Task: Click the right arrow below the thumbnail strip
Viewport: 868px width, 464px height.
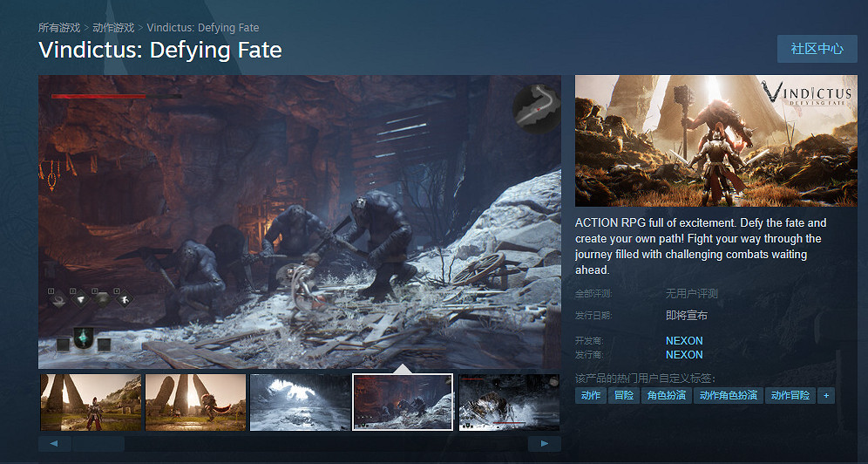Action: (544, 444)
